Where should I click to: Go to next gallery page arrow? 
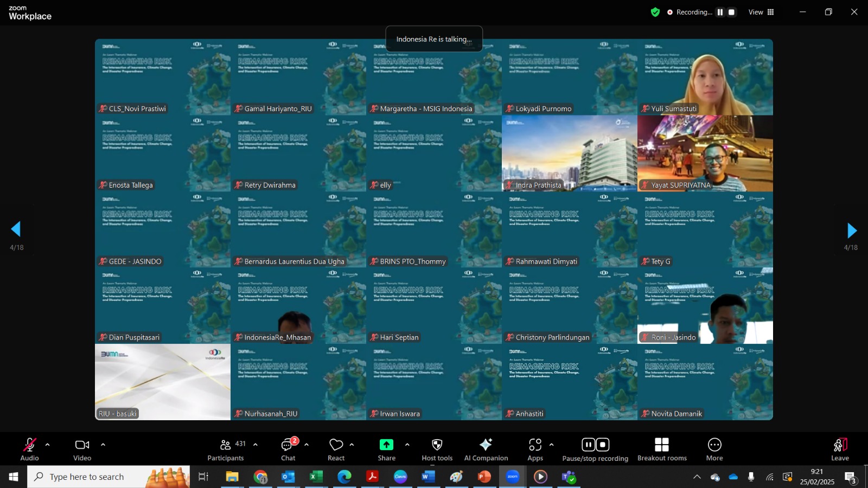851,231
